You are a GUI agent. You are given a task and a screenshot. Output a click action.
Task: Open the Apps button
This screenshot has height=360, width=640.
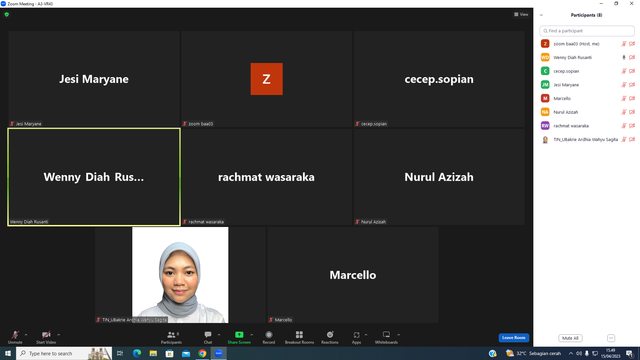(x=356, y=337)
